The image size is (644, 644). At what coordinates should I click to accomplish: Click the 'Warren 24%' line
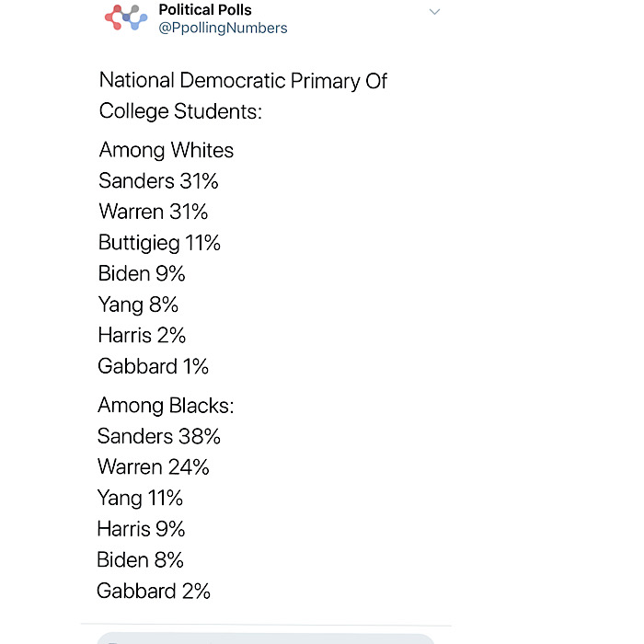[154, 467]
